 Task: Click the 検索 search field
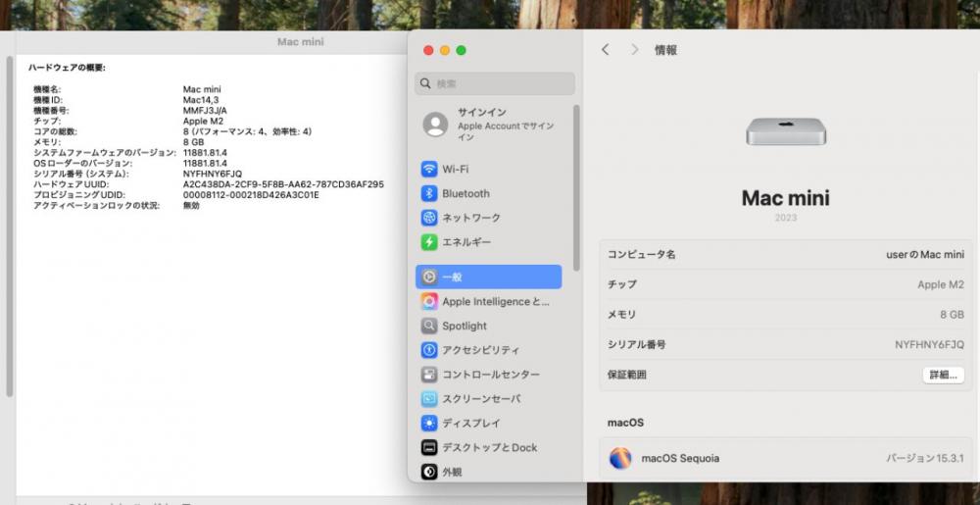click(494, 83)
